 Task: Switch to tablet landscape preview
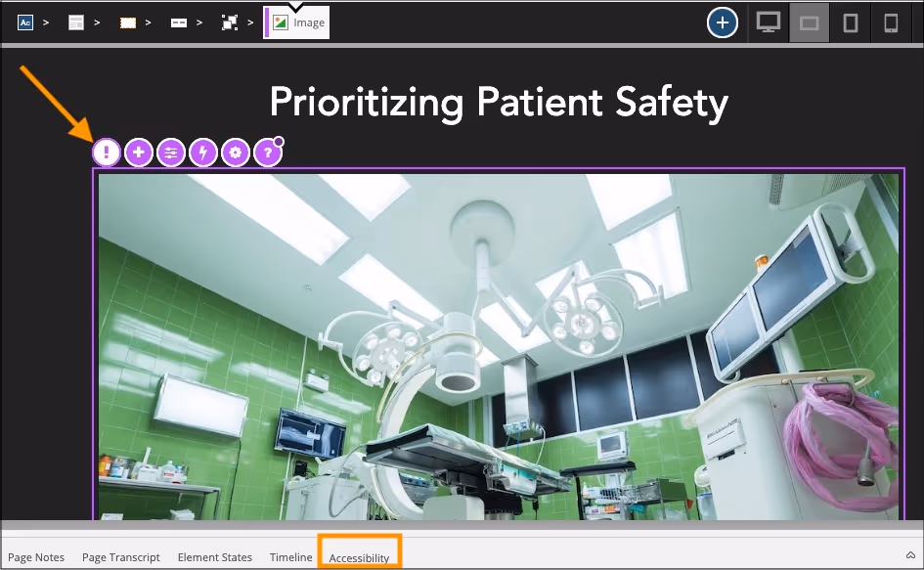point(809,23)
